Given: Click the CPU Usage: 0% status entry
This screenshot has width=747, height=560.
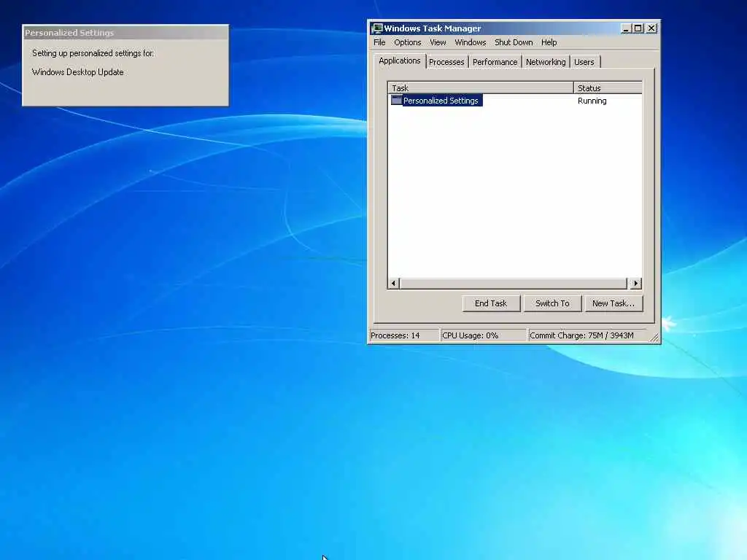Looking at the screenshot, I should (483, 335).
